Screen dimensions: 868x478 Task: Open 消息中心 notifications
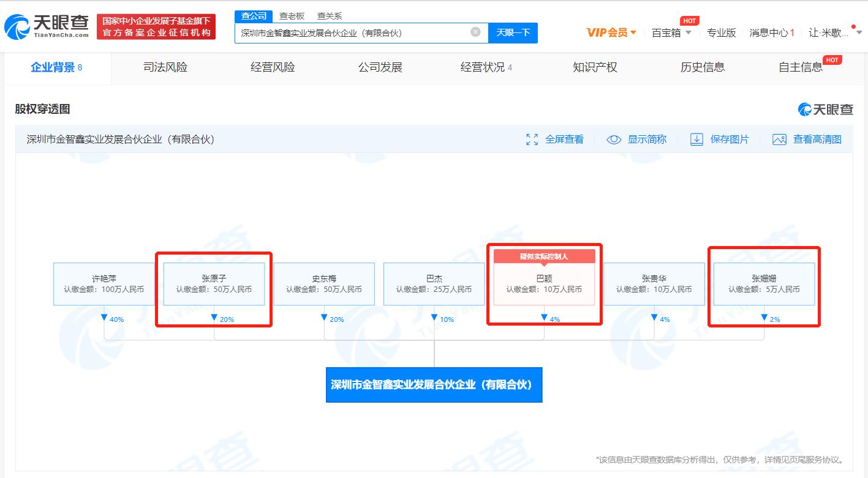772,32
